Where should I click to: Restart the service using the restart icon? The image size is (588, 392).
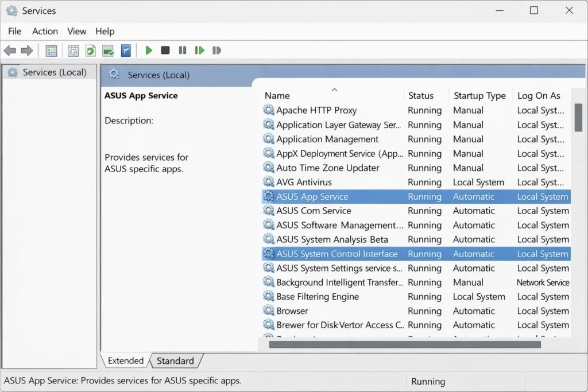click(x=199, y=51)
